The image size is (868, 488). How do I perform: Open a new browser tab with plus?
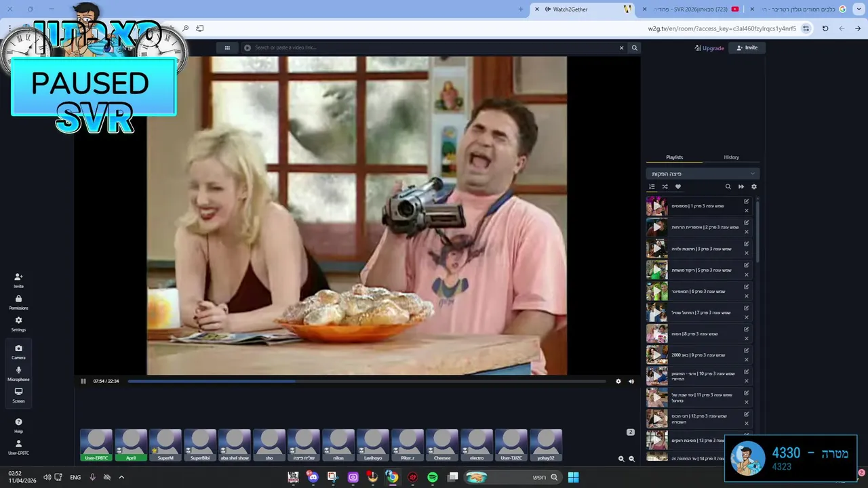coord(521,9)
